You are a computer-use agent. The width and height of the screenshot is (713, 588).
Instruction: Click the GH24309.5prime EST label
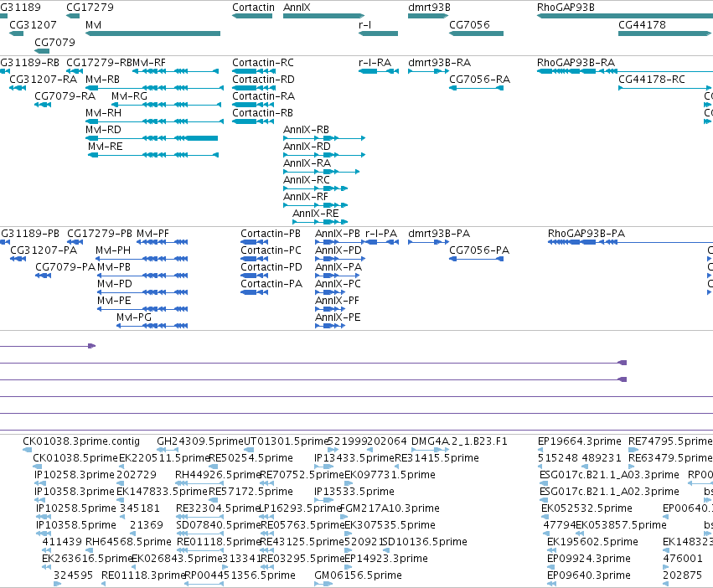(200, 441)
